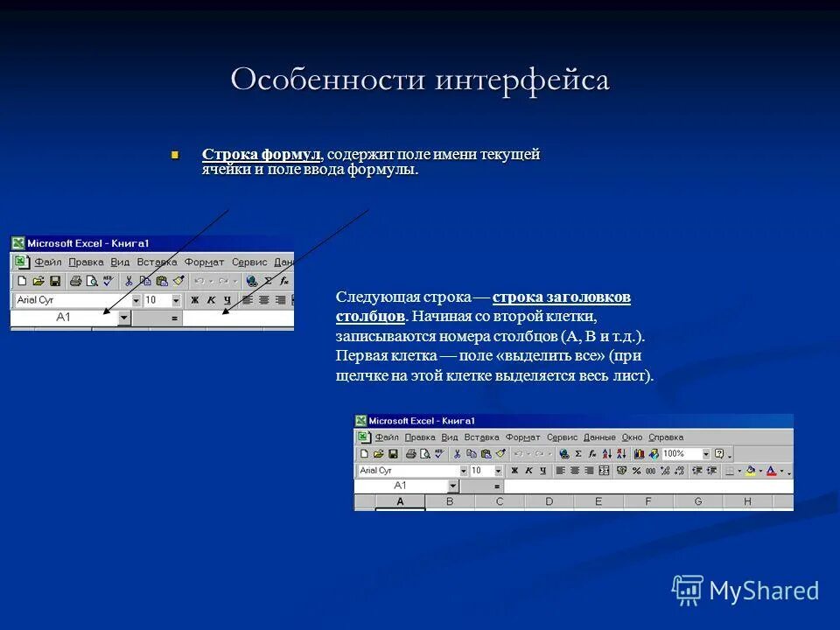Toggle italic formatting (К)
The image size is (840, 630).
tap(528, 469)
